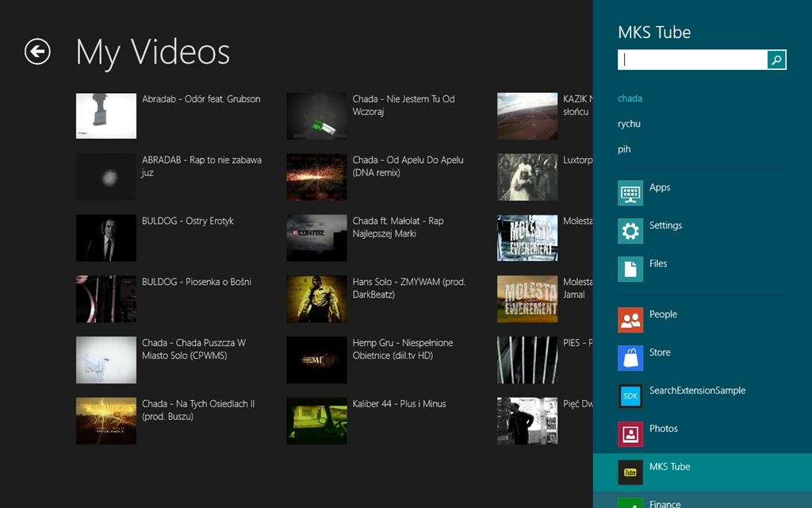Click title 'Kaliber 44 - Plus i Minus'

pyautogui.click(x=400, y=404)
